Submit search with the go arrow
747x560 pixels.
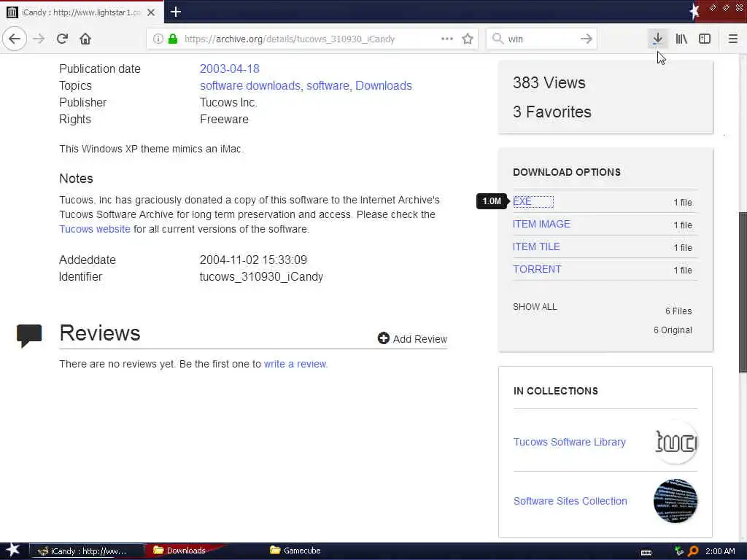tap(587, 39)
